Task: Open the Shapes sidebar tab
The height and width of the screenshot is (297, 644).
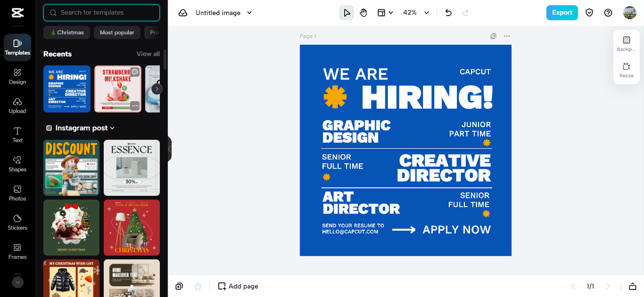Action: point(18,164)
